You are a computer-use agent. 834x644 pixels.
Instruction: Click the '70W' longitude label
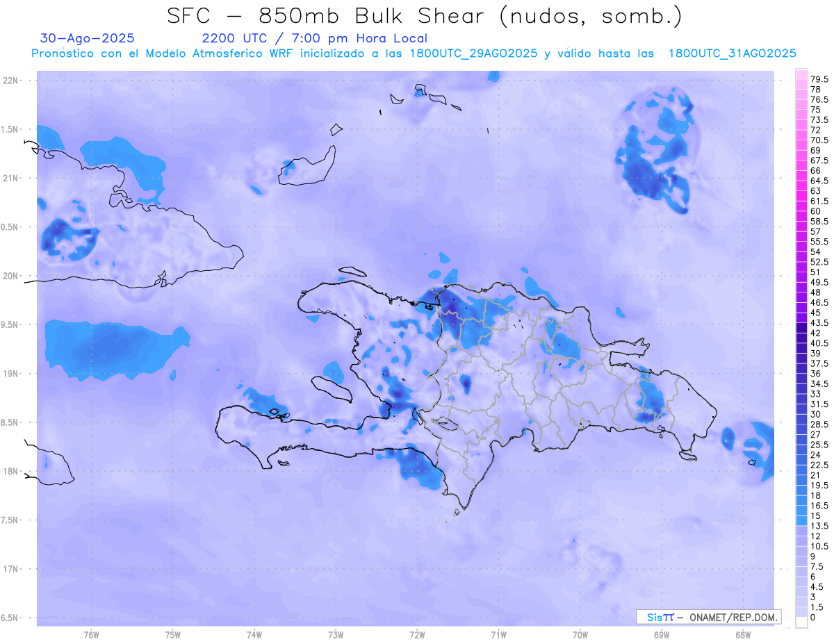coord(580,634)
